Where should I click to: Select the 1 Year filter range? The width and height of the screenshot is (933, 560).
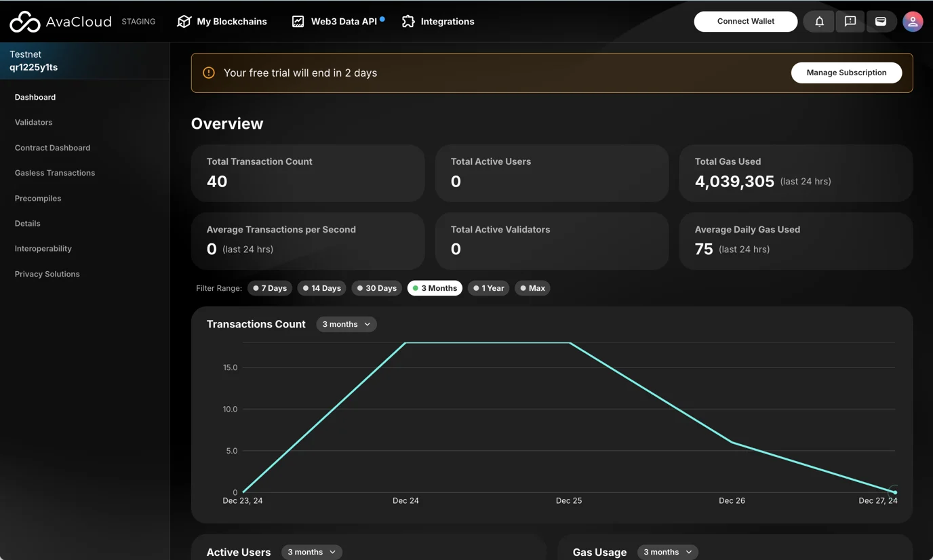[488, 288]
